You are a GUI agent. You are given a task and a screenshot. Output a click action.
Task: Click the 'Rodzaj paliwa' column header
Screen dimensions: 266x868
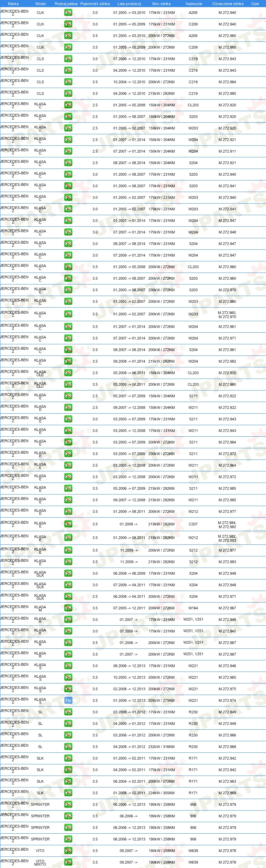[x=66, y=4]
